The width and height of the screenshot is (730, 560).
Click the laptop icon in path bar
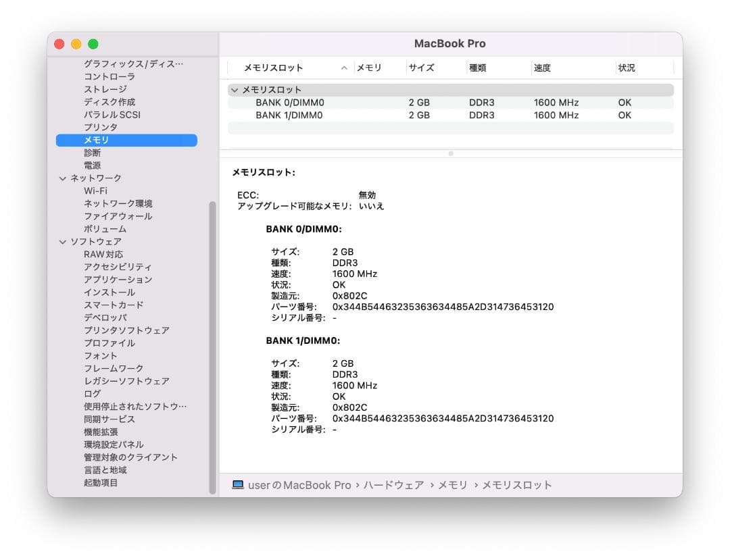(x=238, y=485)
